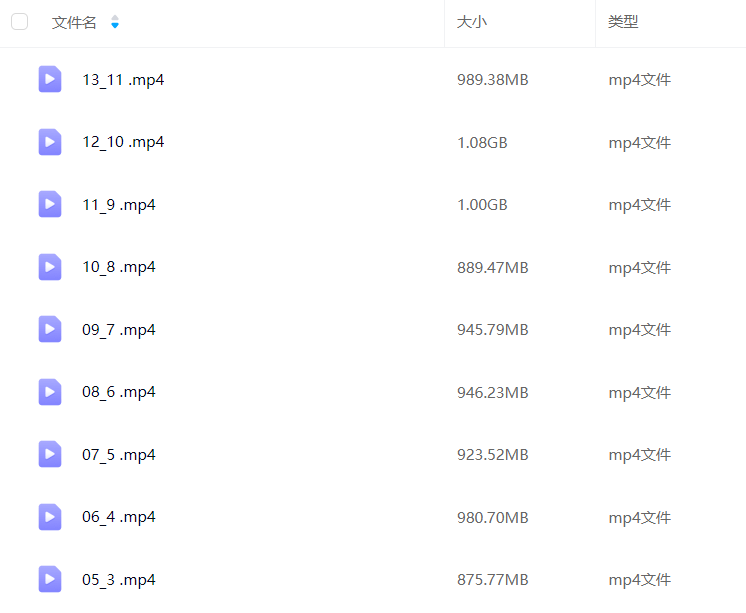
Task: Sort by the 大小 column header
Action: coord(472,22)
